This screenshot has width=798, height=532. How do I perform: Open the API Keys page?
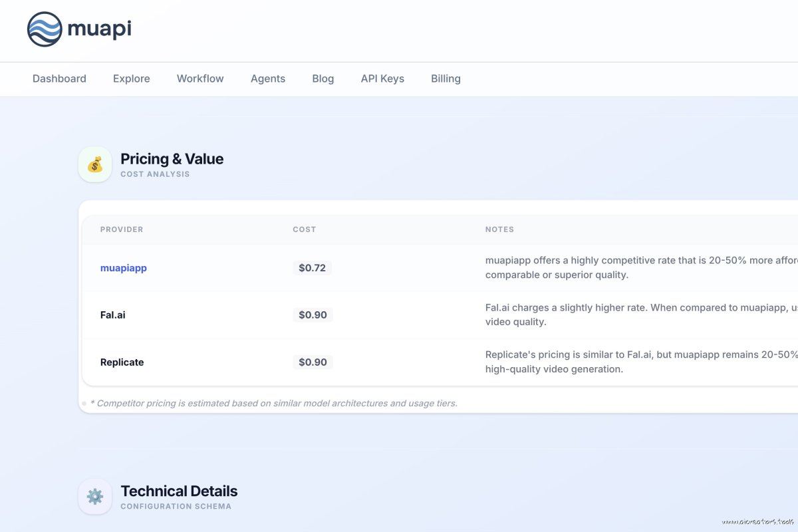tap(382, 78)
